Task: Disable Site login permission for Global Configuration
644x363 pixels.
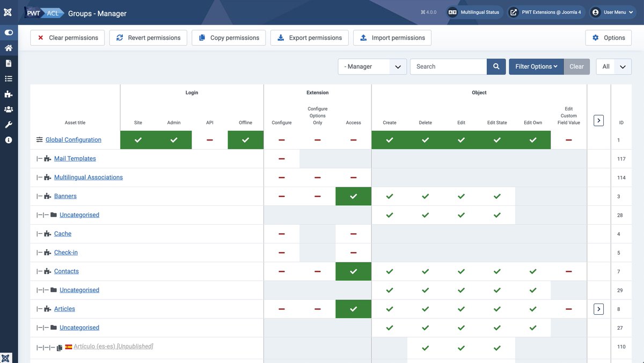Action: [137, 139]
